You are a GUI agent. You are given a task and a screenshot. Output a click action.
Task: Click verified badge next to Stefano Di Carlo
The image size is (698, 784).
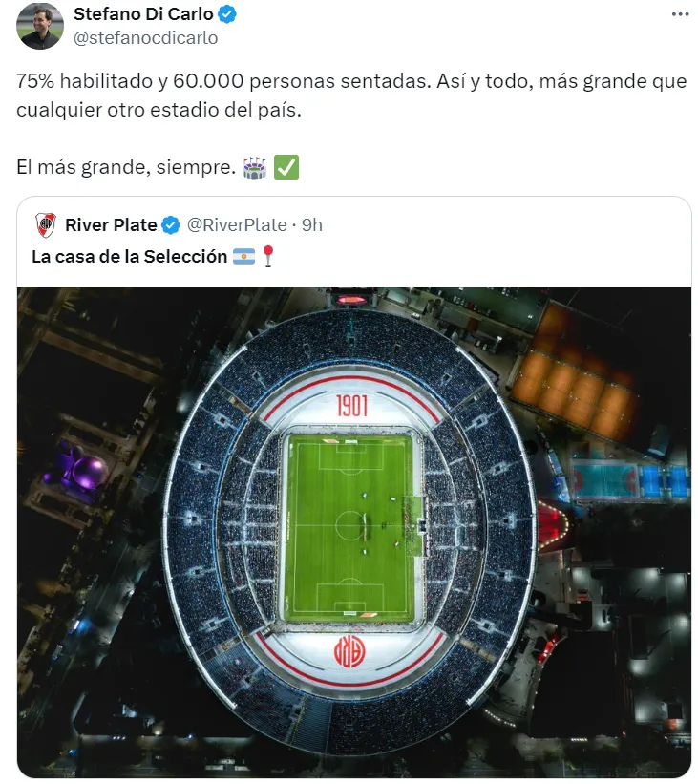click(227, 14)
